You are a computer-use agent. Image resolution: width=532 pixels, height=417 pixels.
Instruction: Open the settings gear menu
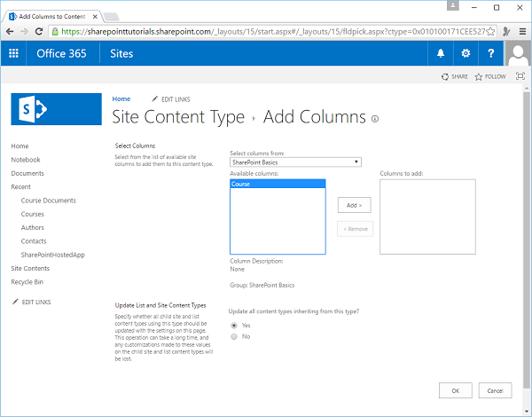point(466,53)
